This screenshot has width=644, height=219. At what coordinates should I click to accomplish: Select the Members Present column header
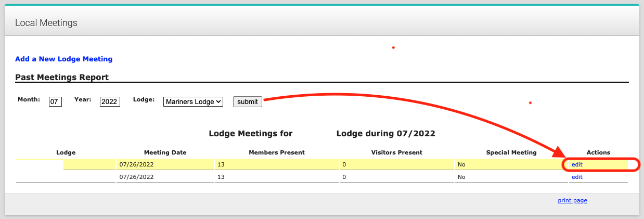point(277,152)
